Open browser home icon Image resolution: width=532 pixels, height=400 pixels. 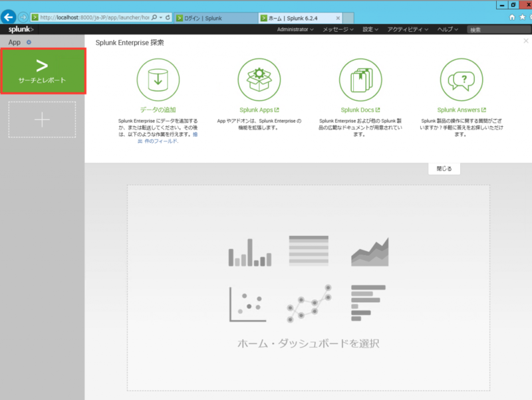(512, 17)
